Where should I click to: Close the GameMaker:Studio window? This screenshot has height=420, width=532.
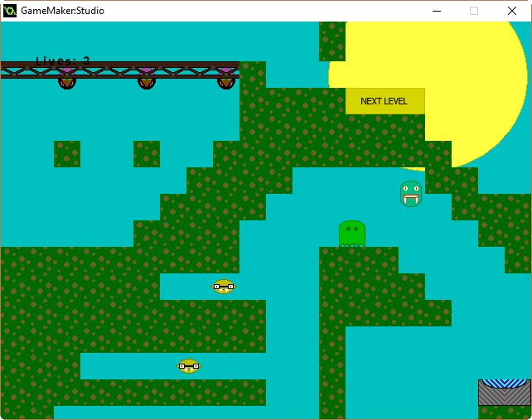pos(512,11)
